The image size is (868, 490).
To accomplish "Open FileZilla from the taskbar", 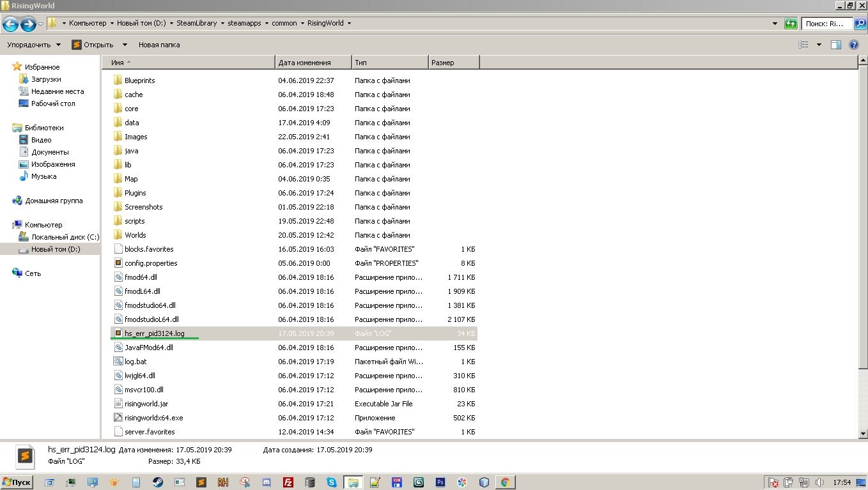I will click(x=288, y=482).
